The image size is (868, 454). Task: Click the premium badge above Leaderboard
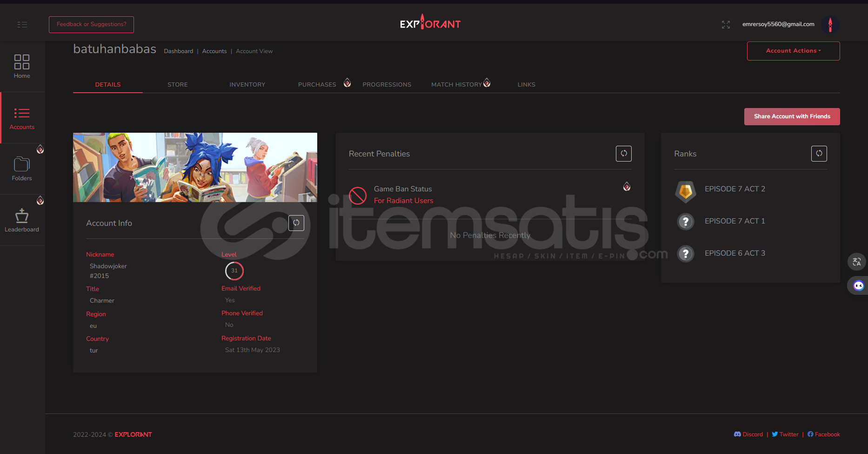point(40,200)
